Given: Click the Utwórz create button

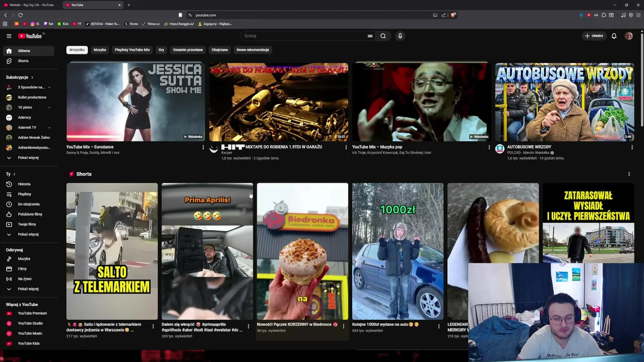Looking at the screenshot, I should click(594, 36).
